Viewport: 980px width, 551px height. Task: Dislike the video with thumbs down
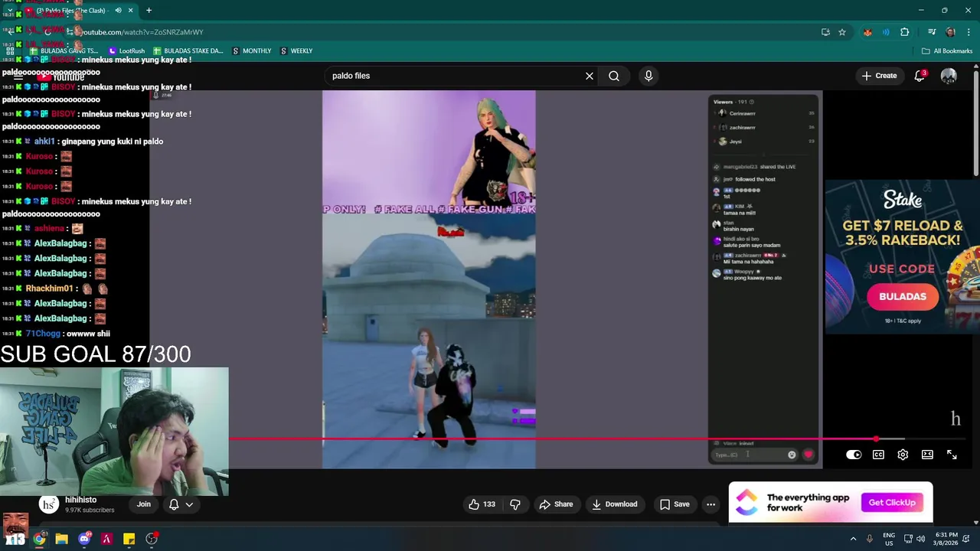[x=515, y=504]
